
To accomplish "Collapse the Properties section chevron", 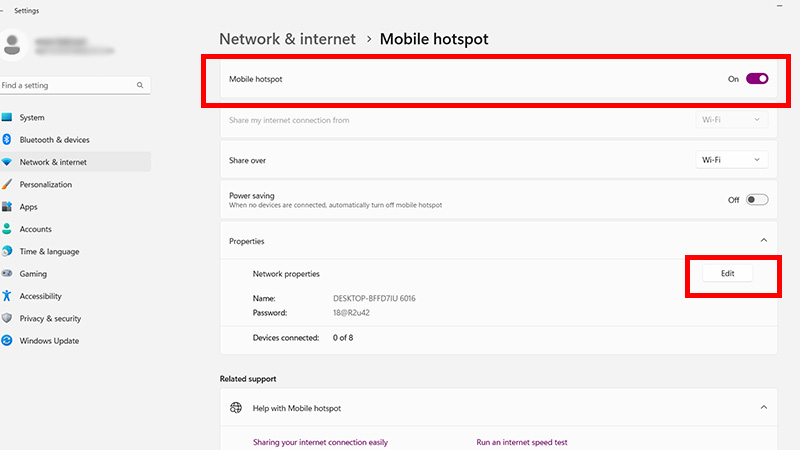I will [763, 241].
